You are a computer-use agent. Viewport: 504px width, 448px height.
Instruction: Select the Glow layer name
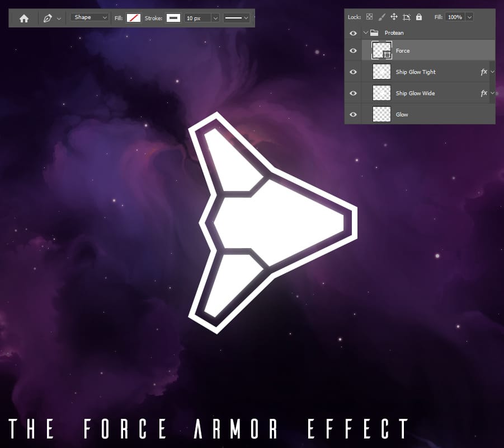pos(402,115)
